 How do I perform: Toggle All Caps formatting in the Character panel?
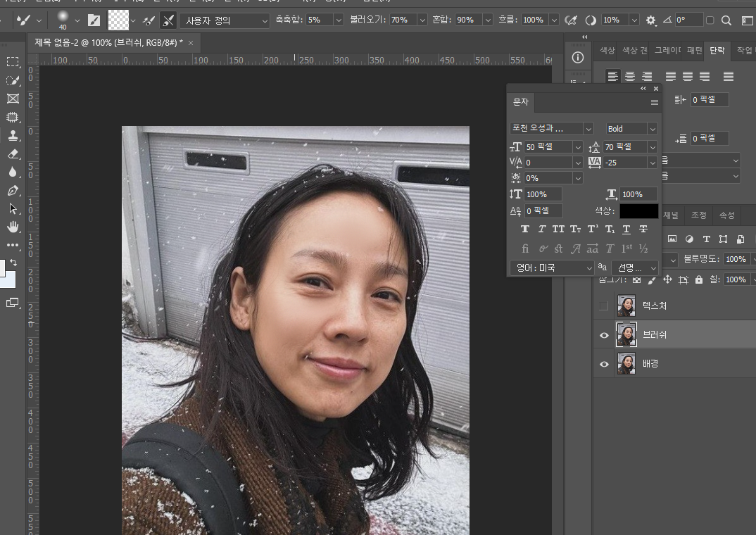[x=558, y=229]
